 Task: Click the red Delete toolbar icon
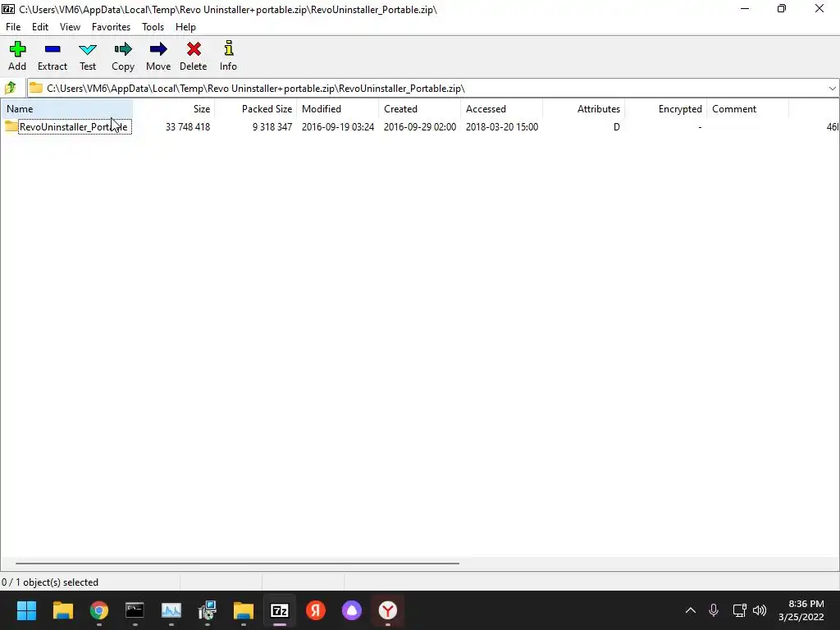pyautogui.click(x=194, y=49)
